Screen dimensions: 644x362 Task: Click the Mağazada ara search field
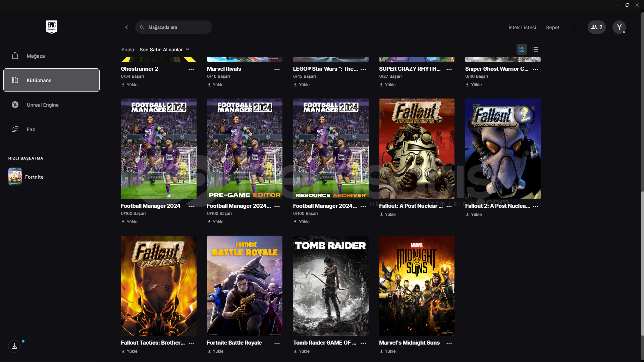(174, 27)
